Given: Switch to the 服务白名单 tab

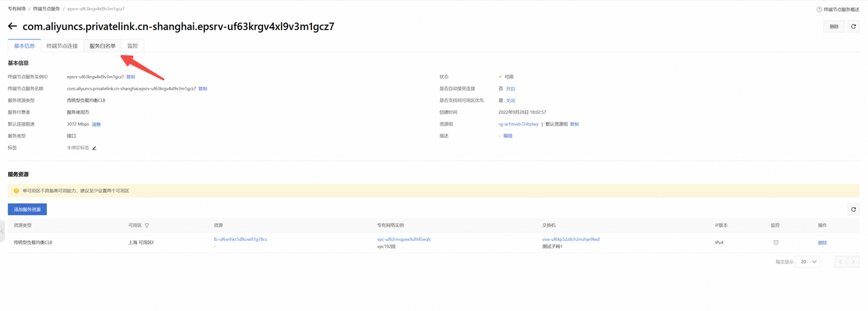Looking at the screenshot, I should (x=102, y=46).
